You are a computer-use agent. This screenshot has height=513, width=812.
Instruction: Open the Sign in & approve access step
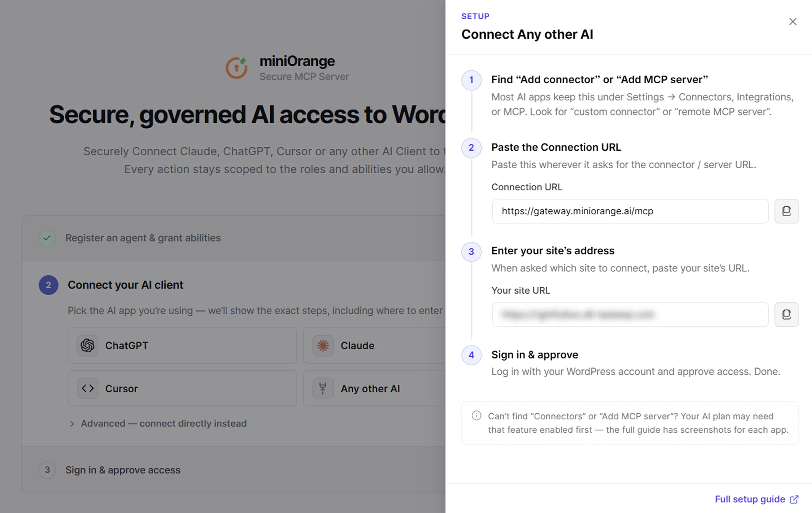233,470
